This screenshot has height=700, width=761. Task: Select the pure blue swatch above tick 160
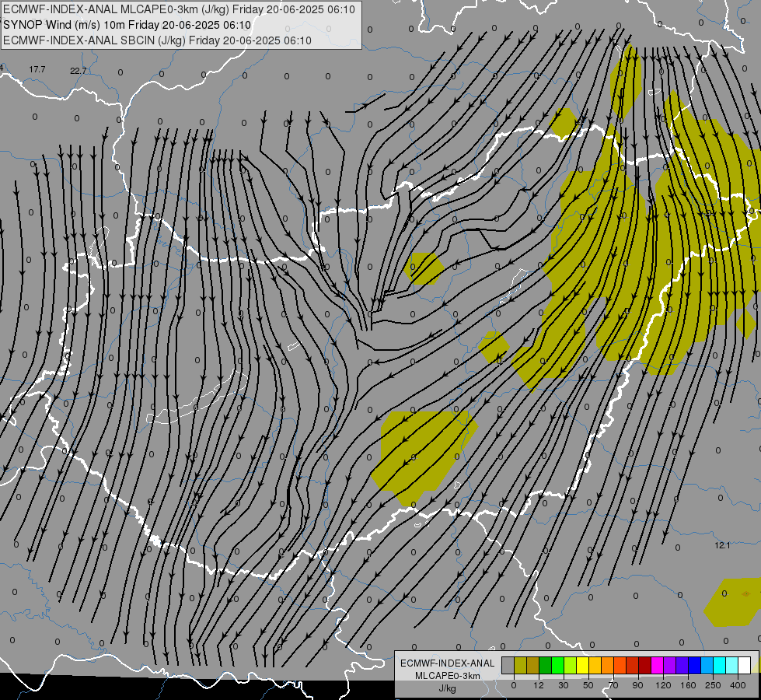pyautogui.click(x=694, y=665)
